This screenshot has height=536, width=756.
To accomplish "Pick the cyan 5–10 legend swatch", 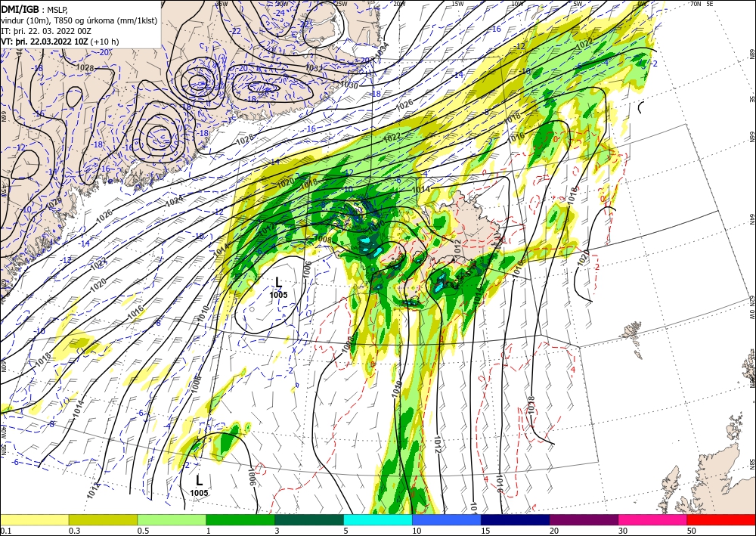I will pos(378,519).
